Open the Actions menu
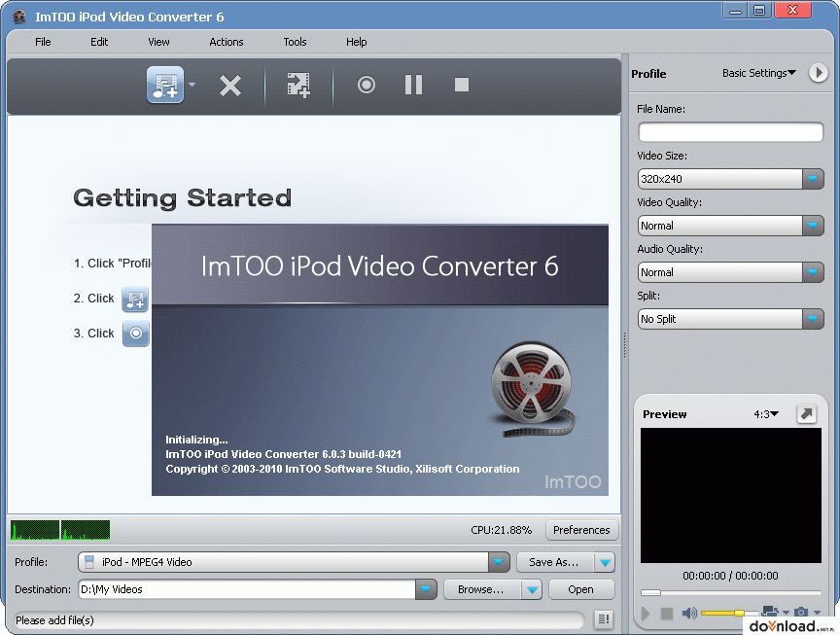This screenshot has height=635, width=840. click(227, 42)
